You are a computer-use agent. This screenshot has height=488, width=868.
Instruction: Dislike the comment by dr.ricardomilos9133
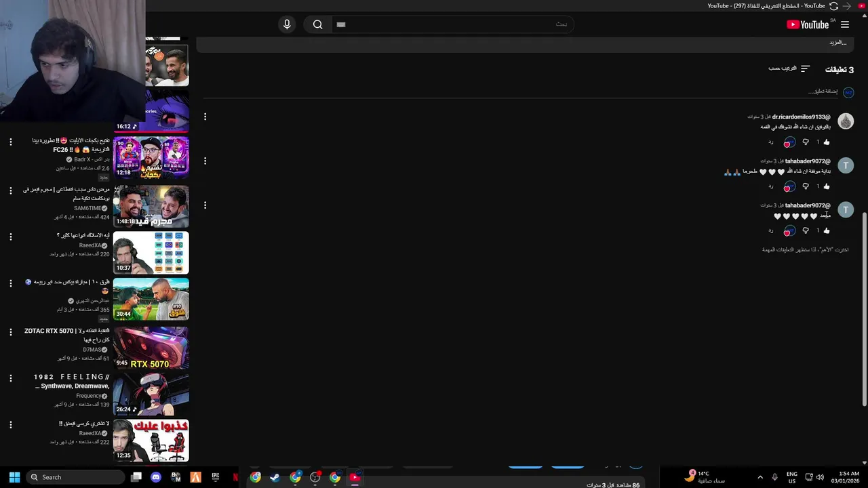coord(806,142)
